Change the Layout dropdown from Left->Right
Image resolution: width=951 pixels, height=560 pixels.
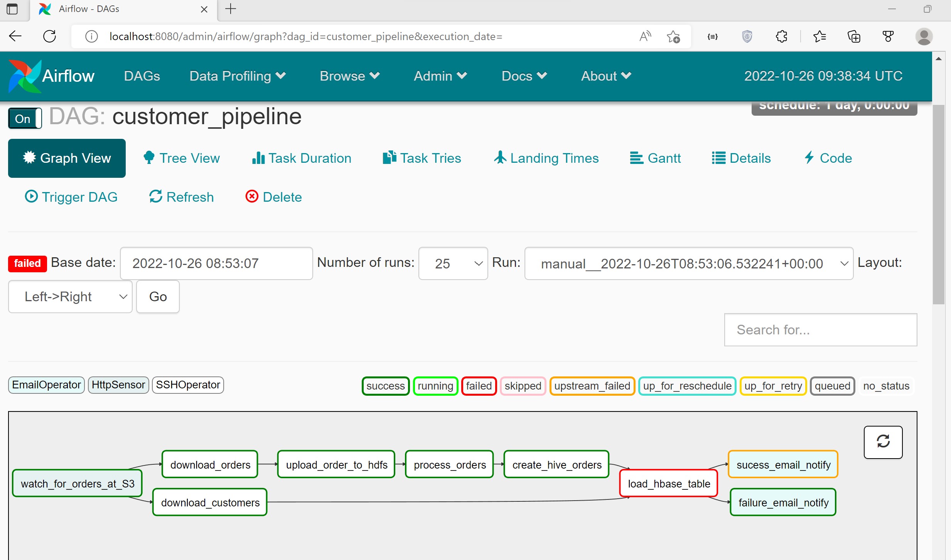point(70,296)
